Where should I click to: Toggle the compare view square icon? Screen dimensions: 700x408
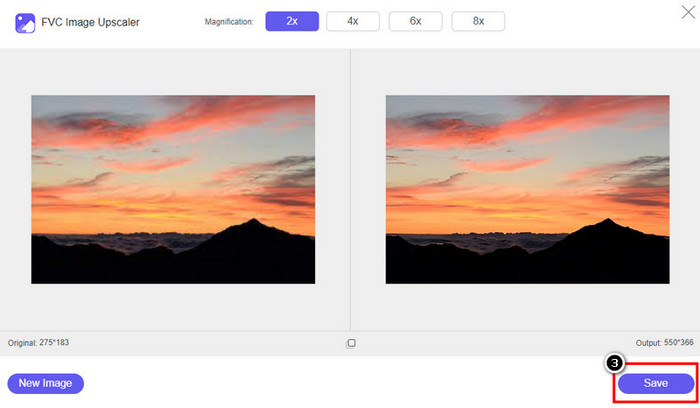[x=351, y=343]
